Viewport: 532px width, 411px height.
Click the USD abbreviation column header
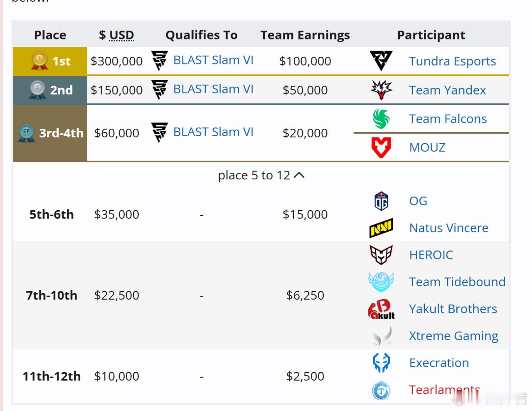click(121, 35)
